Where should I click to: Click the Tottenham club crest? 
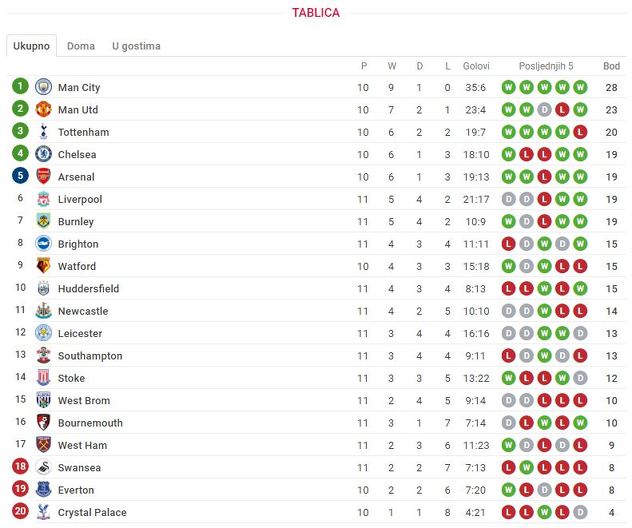click(43, 132)
